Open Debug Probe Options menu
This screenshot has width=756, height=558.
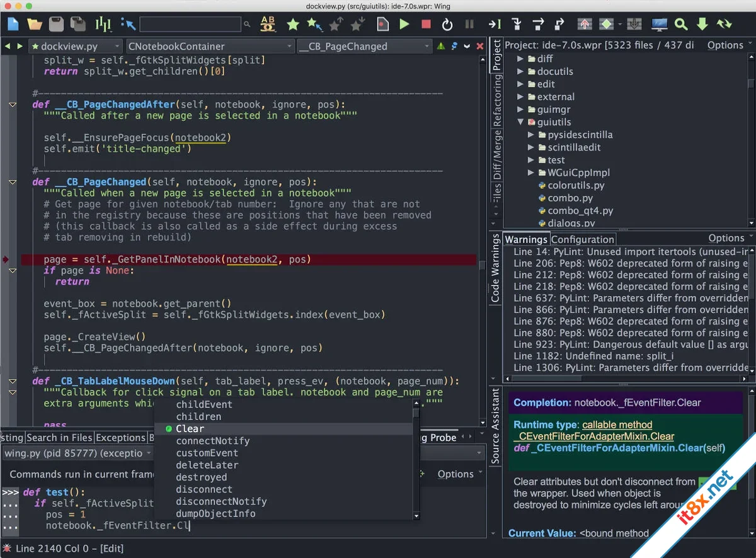coord(459,474)
